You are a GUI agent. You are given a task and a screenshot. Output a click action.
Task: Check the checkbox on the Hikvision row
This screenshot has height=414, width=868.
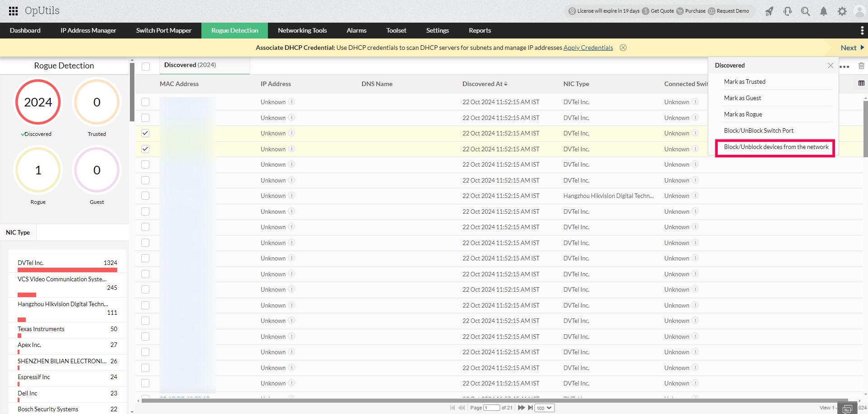click(x=145, y=196)
